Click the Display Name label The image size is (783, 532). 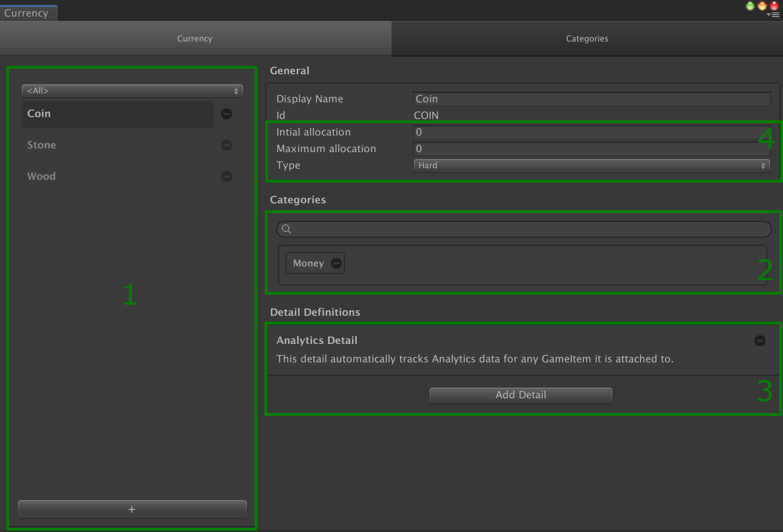tap(310, 99)
